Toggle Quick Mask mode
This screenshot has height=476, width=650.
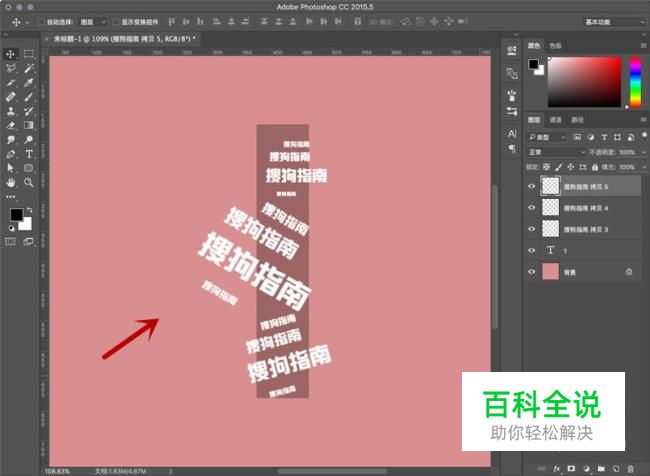tap(10, 242)
